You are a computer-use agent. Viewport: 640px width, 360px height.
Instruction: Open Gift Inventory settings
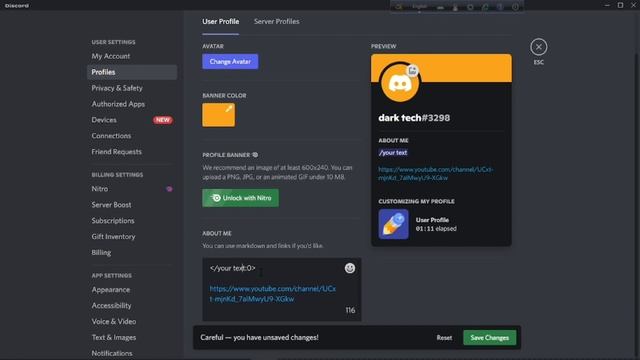click(132, 237)
